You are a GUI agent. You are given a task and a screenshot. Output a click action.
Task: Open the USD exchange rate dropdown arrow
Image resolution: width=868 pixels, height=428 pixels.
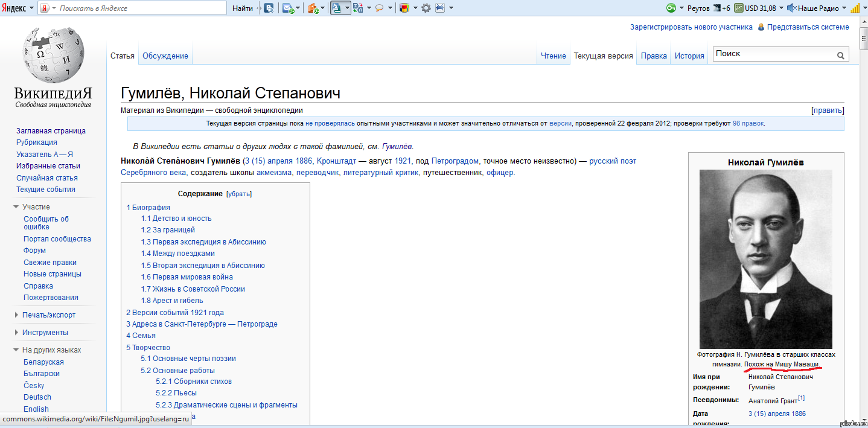click(781, 8)
